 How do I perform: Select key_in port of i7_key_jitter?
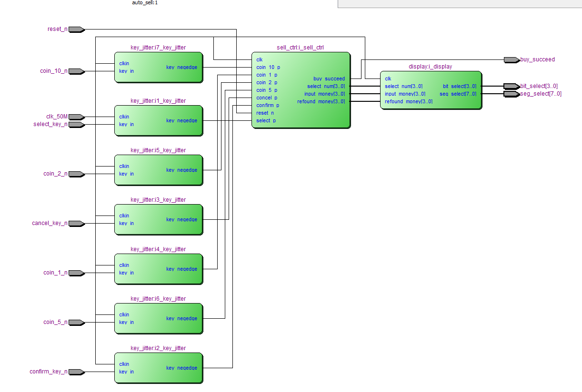pyautogui.click(x=127, y=71)
